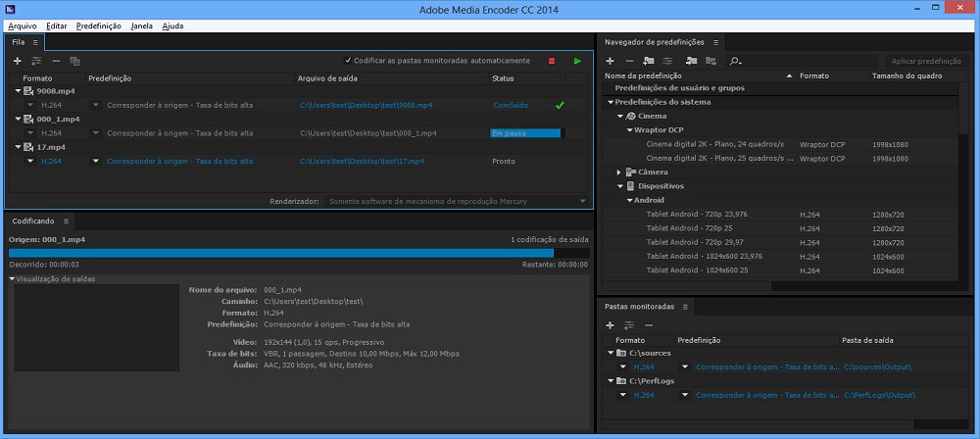Remove watch folder with minus icon
980x439 pixels.
[649, 325]
